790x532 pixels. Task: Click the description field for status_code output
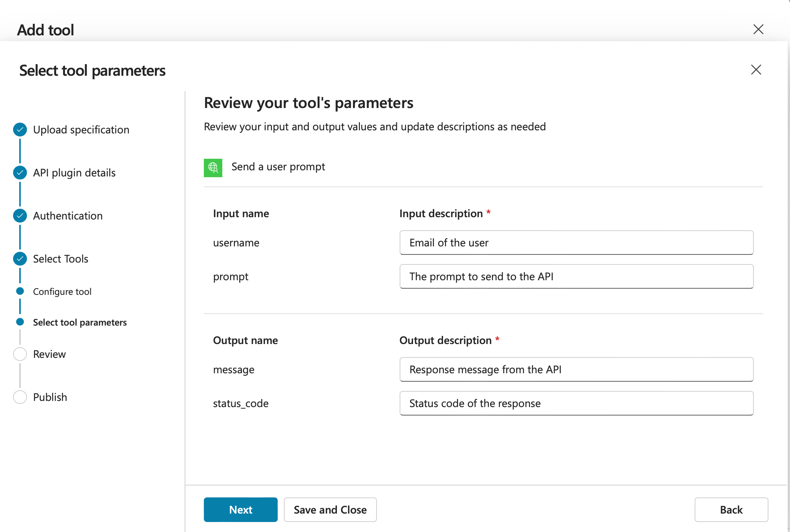click(576, 403)
